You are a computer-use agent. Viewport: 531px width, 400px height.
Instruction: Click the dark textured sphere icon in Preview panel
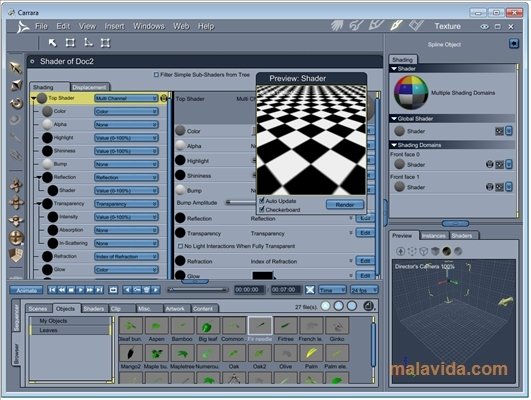point(447,251)
